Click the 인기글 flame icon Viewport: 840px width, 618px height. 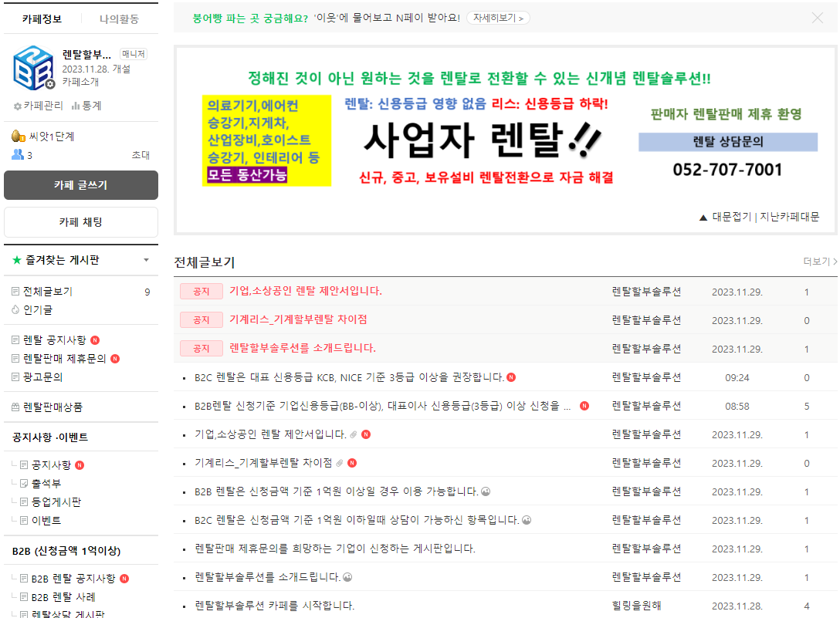pos(15,309)
